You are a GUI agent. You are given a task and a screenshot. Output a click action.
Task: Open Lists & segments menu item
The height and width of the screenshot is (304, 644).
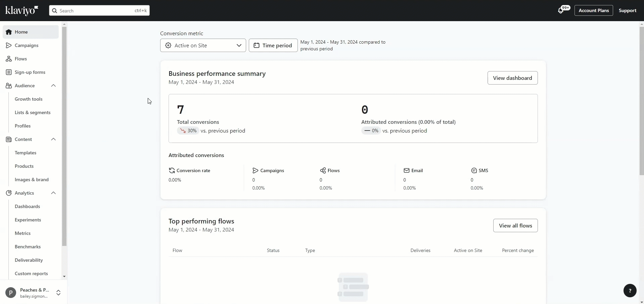click(33, 112)
